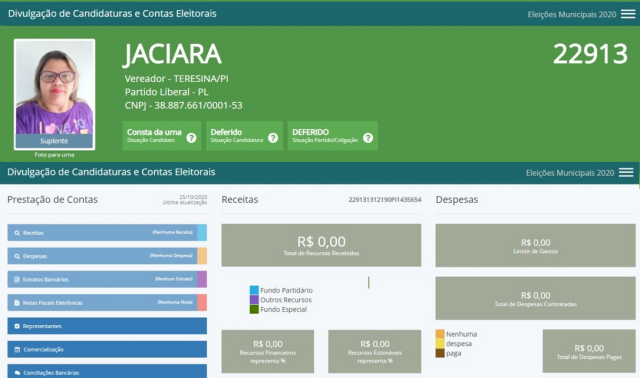Viewport: 640px width, 378px height.
Task: Click the Outros Recursos legend label
Action: pyautogui.click(x=286, y=300)
